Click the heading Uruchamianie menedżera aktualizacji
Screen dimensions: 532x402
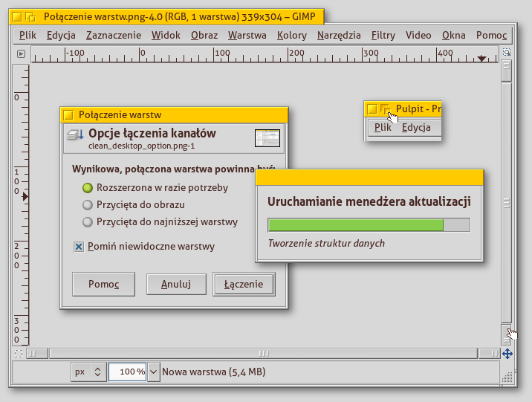[369, 201]
